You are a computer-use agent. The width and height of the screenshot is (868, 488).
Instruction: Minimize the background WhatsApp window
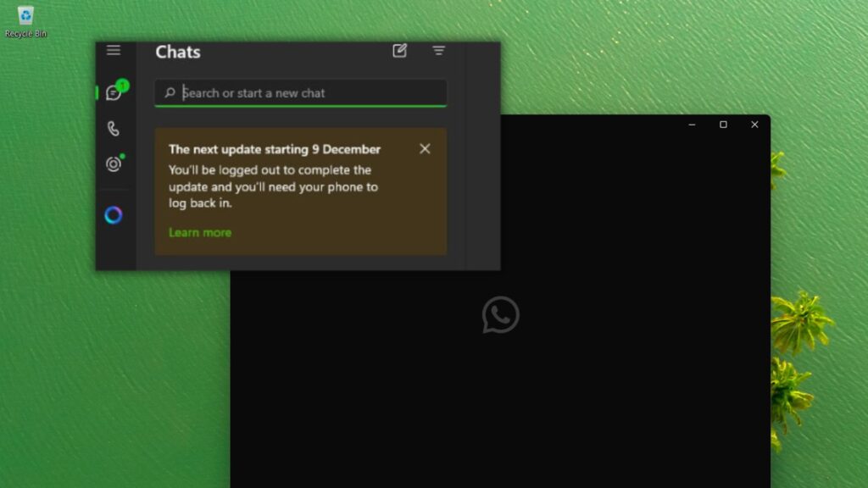691,125
